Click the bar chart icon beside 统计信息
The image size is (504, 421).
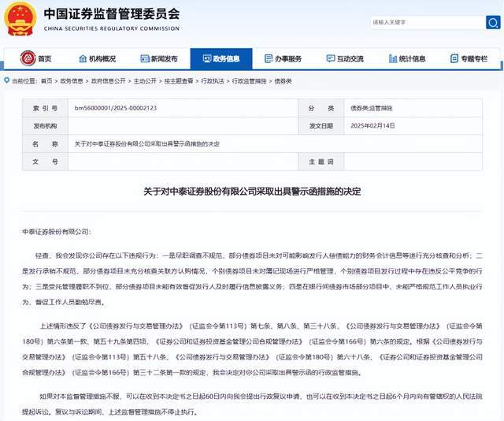393,58
